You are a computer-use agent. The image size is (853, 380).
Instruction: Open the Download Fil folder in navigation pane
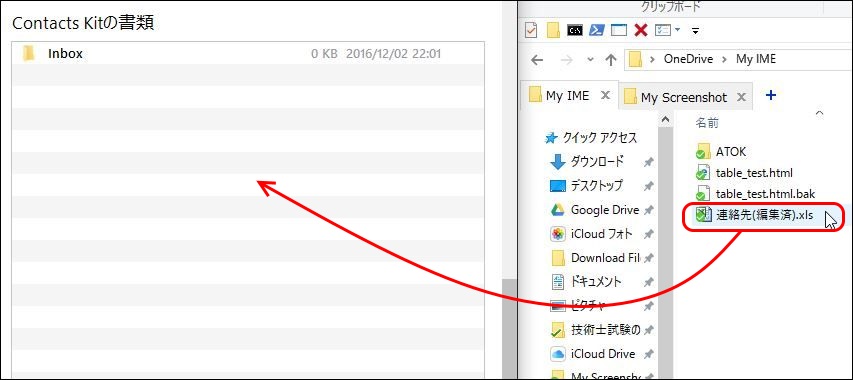pyautogui.click(x=605, y=258)
